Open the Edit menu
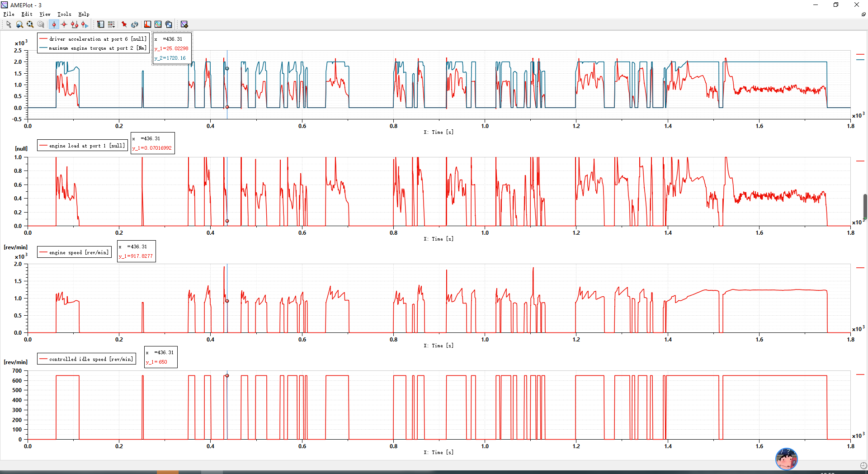 (27, 14)
